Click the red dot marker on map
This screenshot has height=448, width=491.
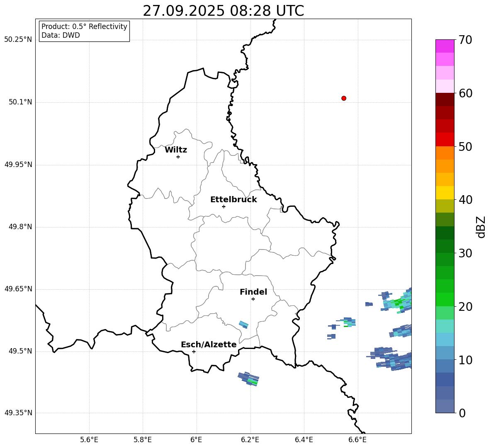coord(343,98)
